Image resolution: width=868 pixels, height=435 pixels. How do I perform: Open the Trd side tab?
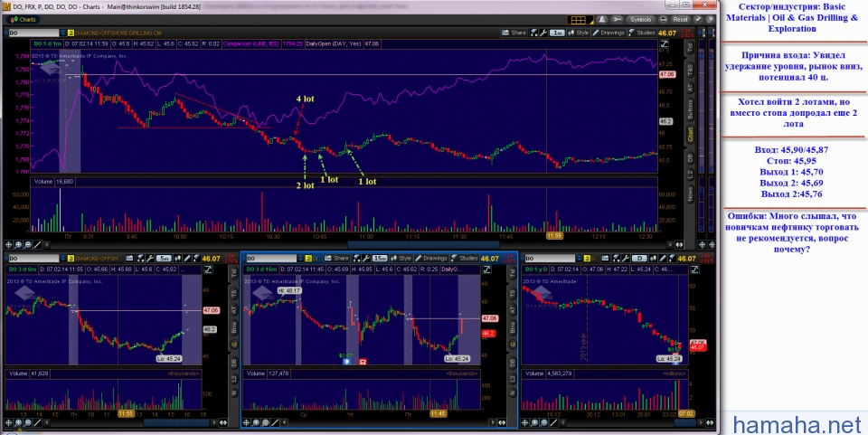[690, 47]
